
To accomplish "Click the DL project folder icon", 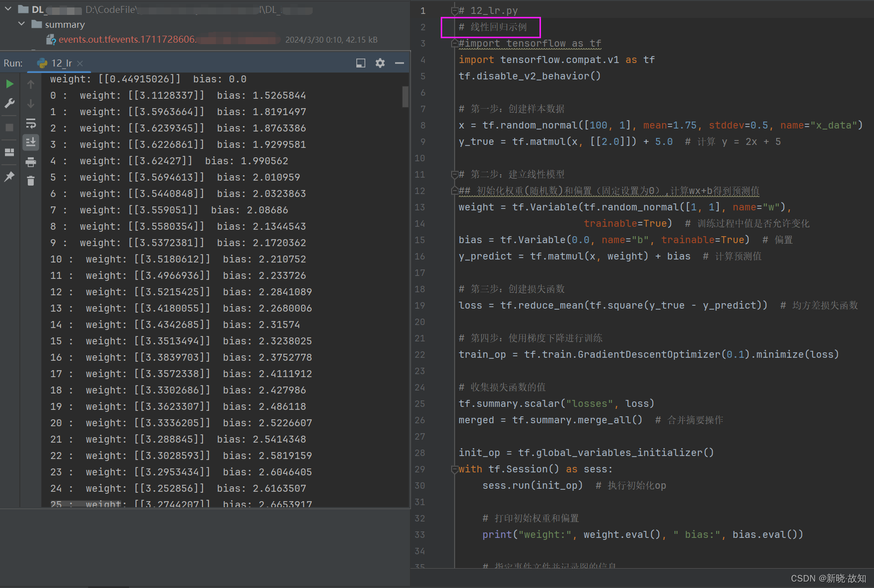I will pyautogui.click(x=23, y=9).
